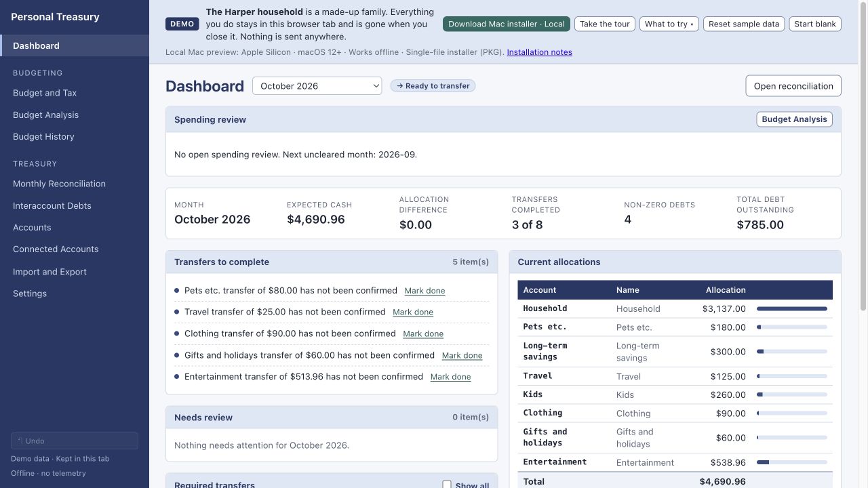
Task: Mark done Gifts and holidays transfer
Action: tap(462, 356)
